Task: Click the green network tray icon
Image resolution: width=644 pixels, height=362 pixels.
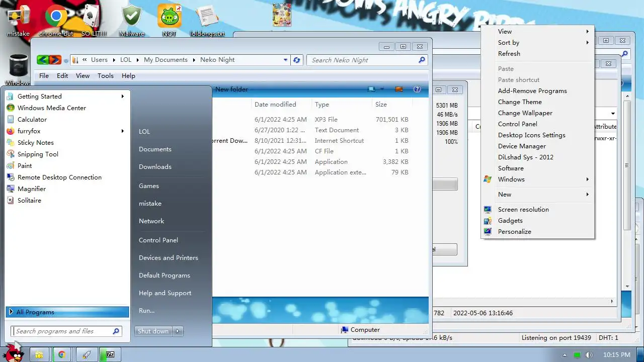Action: pos(577,355)
